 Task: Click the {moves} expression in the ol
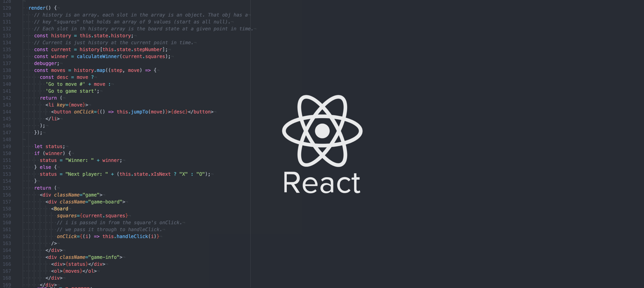[x=72, y=271]
